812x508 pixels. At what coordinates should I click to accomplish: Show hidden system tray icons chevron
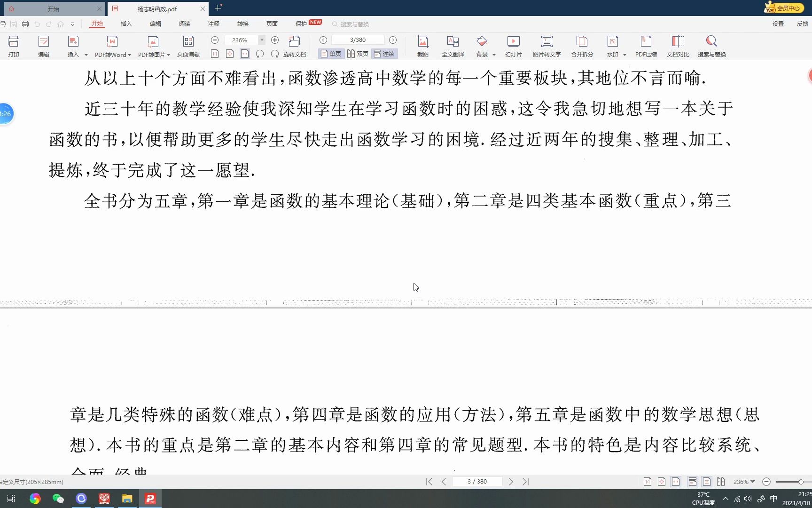(x=726, y=499)
